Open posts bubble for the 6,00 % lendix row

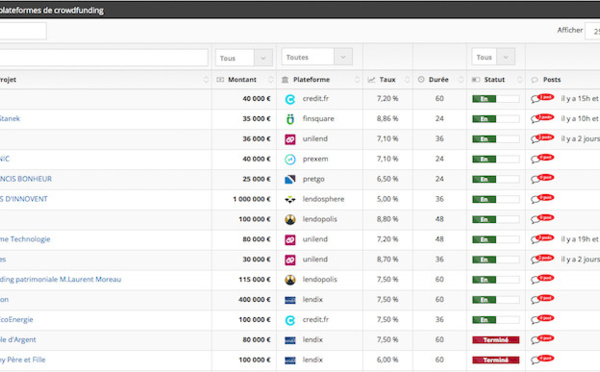click(x=542, y=359)
